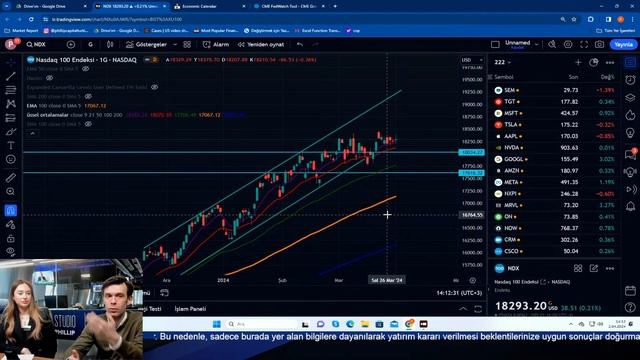
Task: Open the İşlem Paneli trading panel tab
Action: click(x=190, y=309)
